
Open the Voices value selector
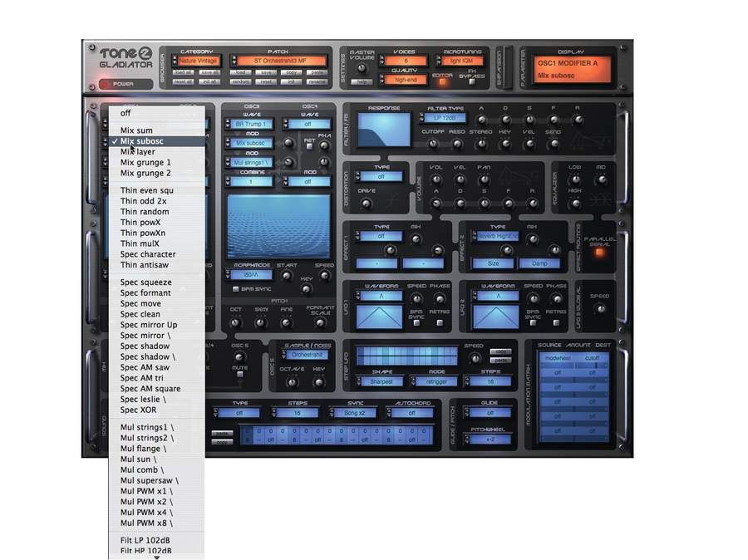coord(404,61)
